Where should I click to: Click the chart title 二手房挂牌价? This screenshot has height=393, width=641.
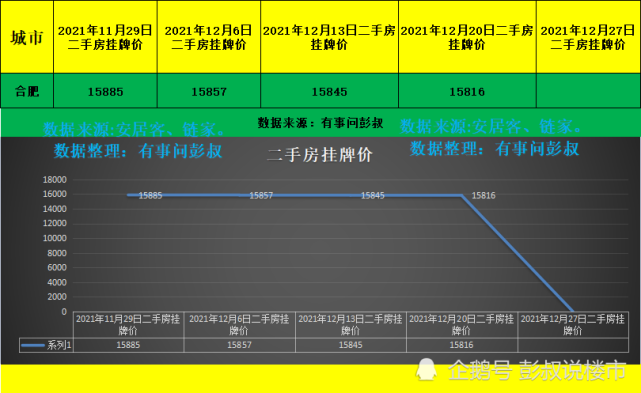(x=320, y=155)
